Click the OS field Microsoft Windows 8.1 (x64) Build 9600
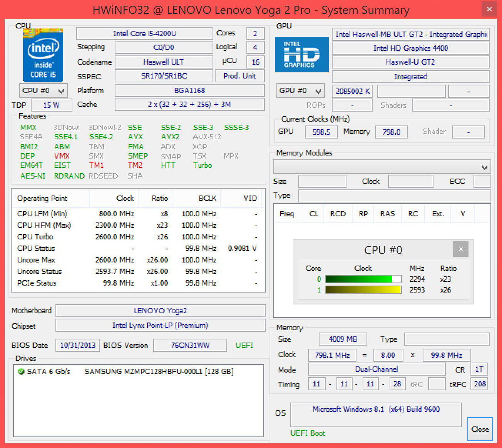The height and width of the screenshot is (448, 502). pos(376,415)
